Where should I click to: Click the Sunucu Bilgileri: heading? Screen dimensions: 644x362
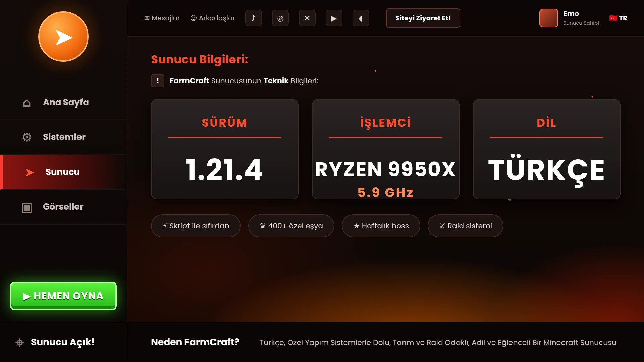(x=200, y=59)
